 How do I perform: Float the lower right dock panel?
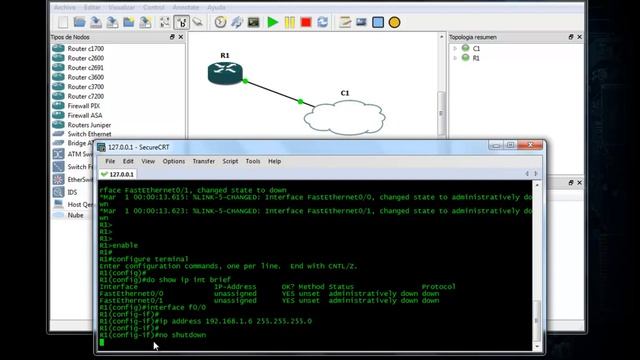pos(571,182)
